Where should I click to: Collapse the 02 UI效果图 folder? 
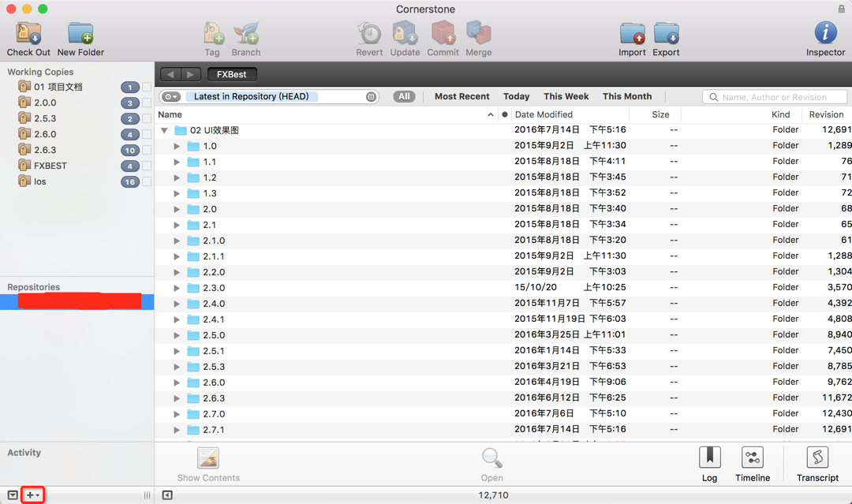[164, 130]
